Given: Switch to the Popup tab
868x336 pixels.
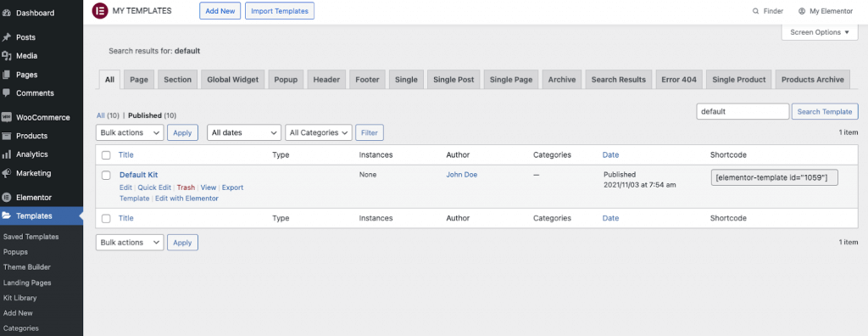Looking at the screenshot, I should point(286,79).
